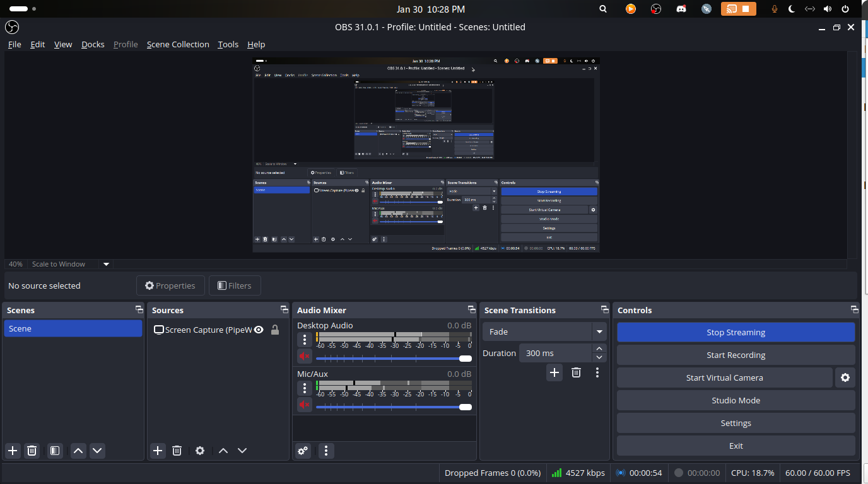Move the selected scene up
Screen dimensions: 868x484
78,451
